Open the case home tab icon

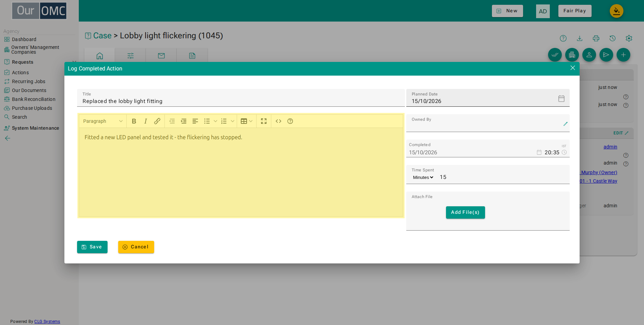point(100,56)
